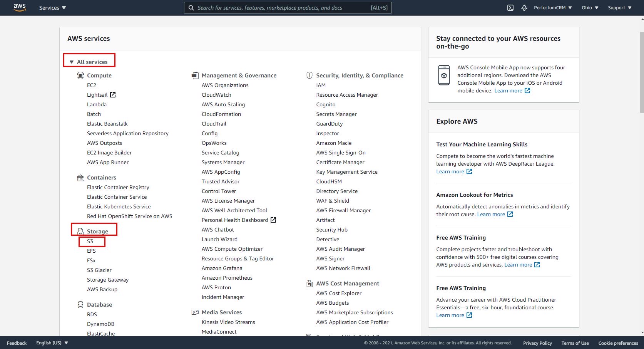Screen dimensions: 644x349
Task: Open the EFS storage service
Action: 91,251
